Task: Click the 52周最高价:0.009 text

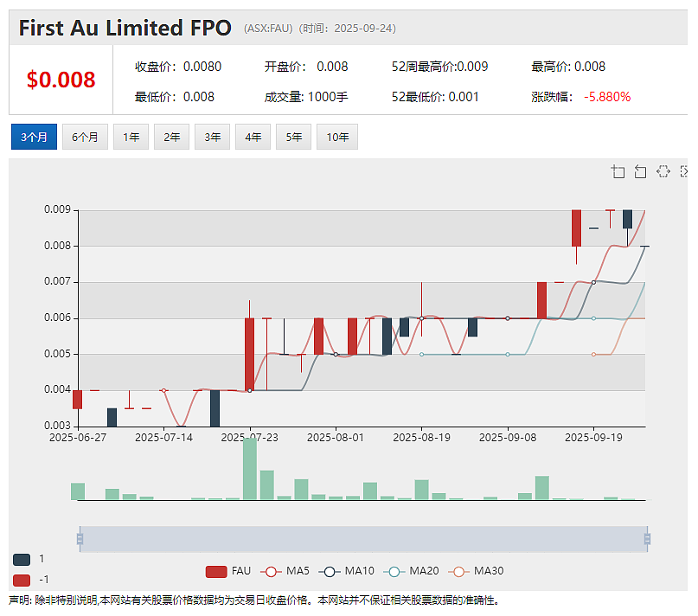Action: (x=439, y=67)
